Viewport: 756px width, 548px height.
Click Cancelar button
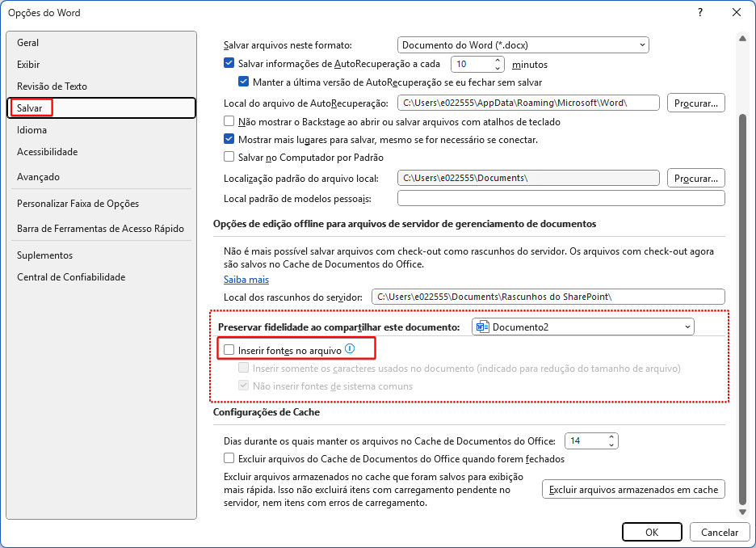[x=720, y=532]
